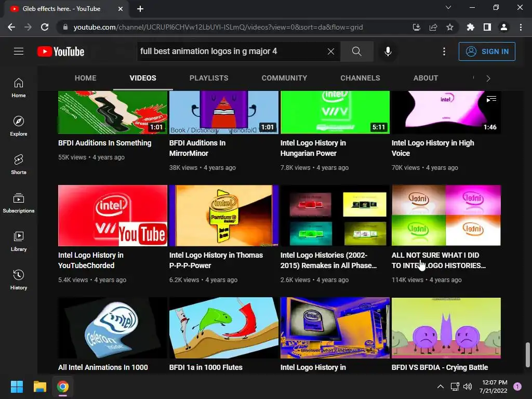Open the CHANNELS tab
Screen dimensions: 532x399
click(361, 78)
